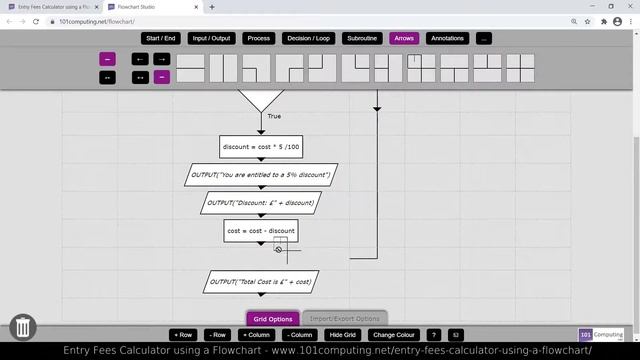Image resolution: width=640 pixels, height=360 pixels.
Task: Go forward in browser history
Action: (22, 22)
